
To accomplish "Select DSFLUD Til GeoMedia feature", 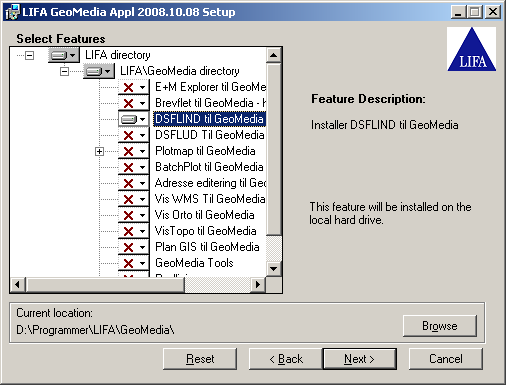I will [x=210, y=135].
